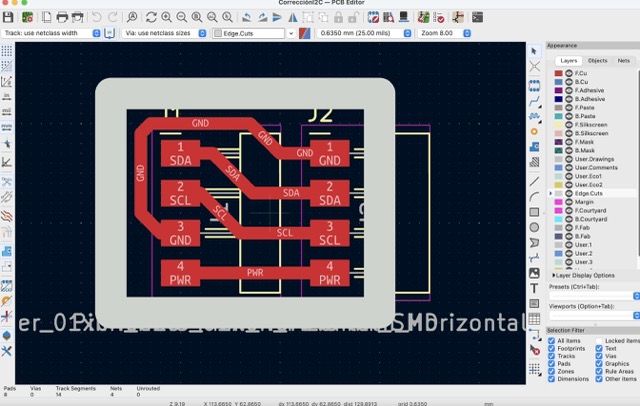Viewport: 640px width, 406px height.
Task: Select the Add Text tool (T icon)
Action: pos(534,288)
